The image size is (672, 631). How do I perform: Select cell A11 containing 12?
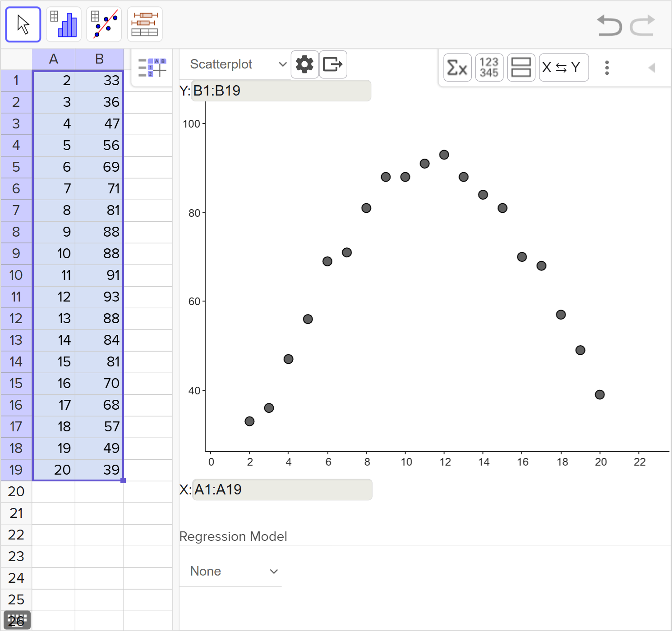point(54,297)
